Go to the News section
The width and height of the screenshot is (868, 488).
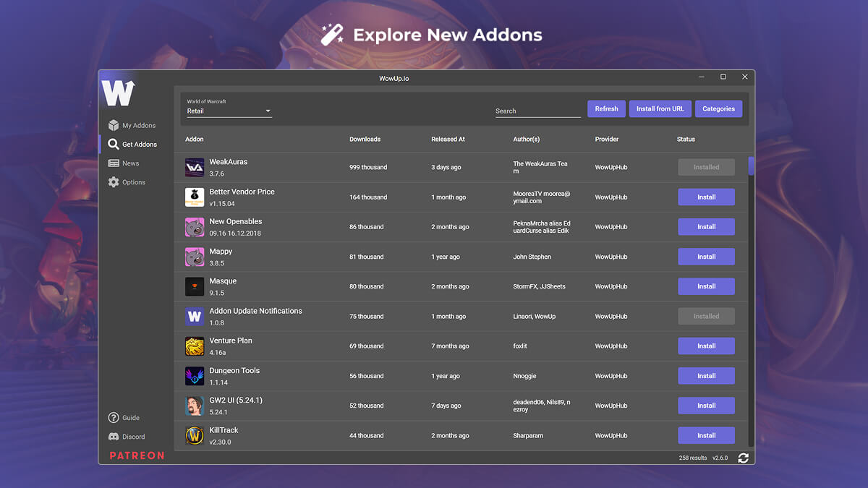[124, 163]
